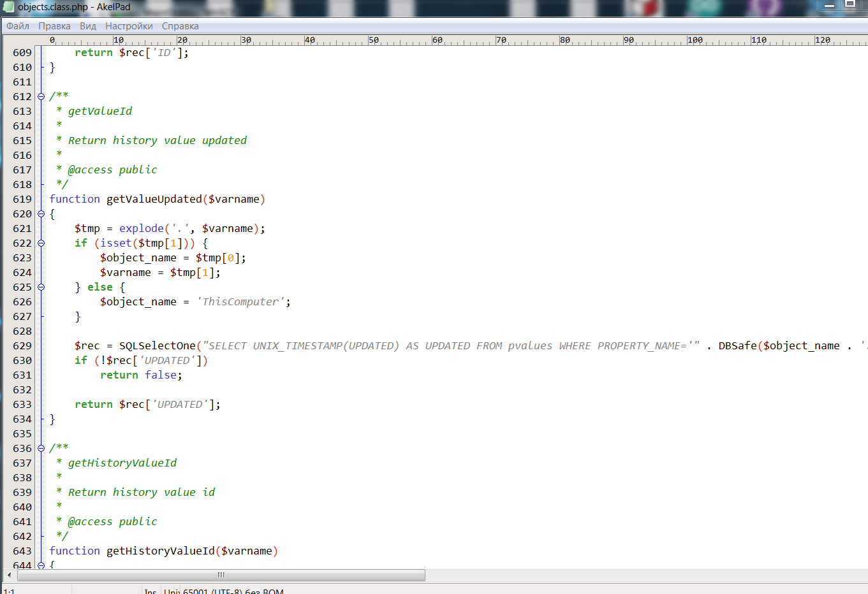This screenshot has height=594, width=868.
Task: Click the ruler mark labeled 100
Action: coord(695,40)
